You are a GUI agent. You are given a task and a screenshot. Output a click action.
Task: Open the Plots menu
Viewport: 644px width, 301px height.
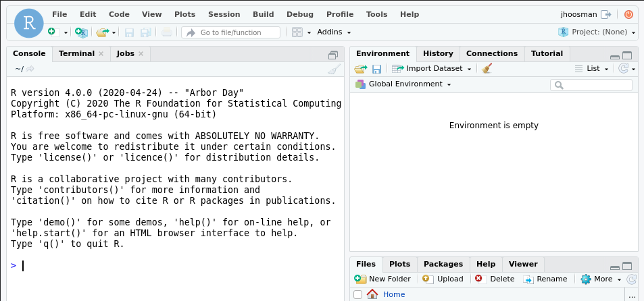(185, 14)
